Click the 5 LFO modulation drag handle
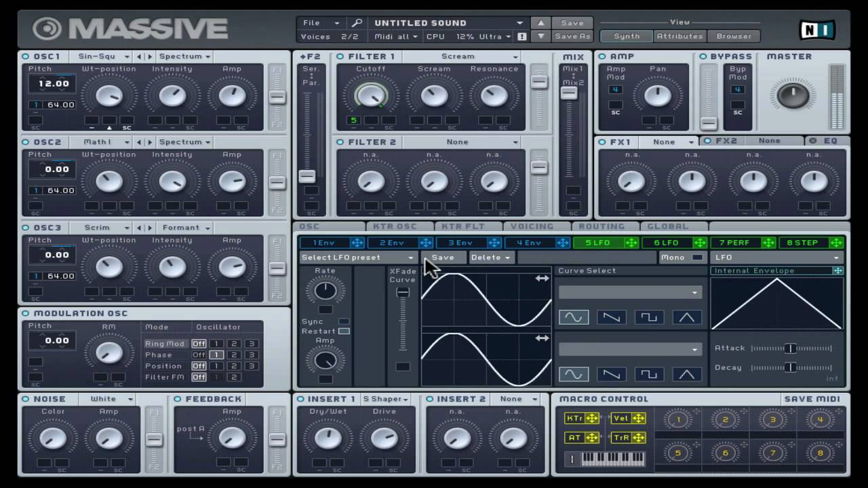Image resolution: width=868 pixels, height=488 pixels. coord(631,243)
